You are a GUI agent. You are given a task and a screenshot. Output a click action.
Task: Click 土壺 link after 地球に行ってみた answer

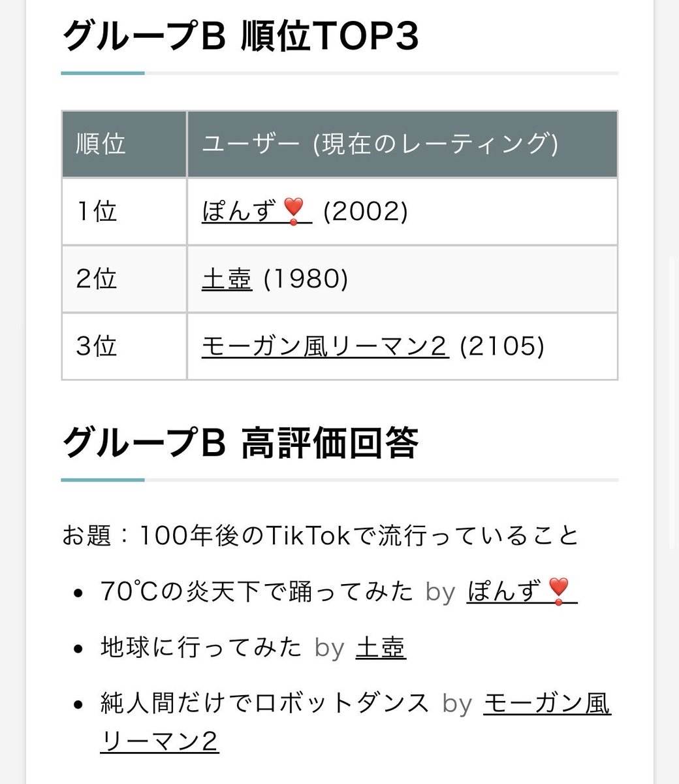click(381, 647)
